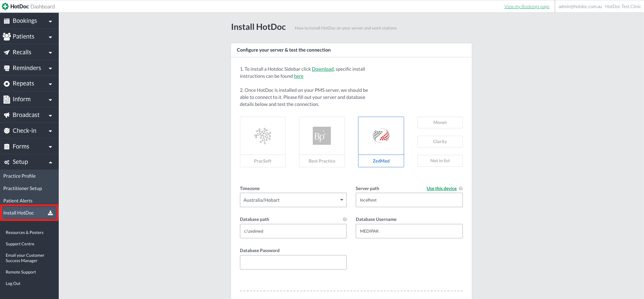This screenshot has width=644, height=299.
Task: Click HotDoc Test Clinic name
Action: point(623,6)
